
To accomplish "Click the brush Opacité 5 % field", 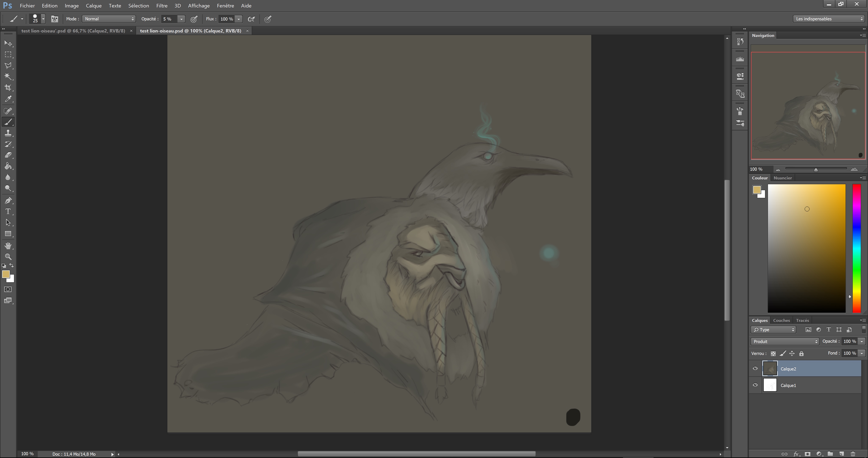I will click(168, 19).
